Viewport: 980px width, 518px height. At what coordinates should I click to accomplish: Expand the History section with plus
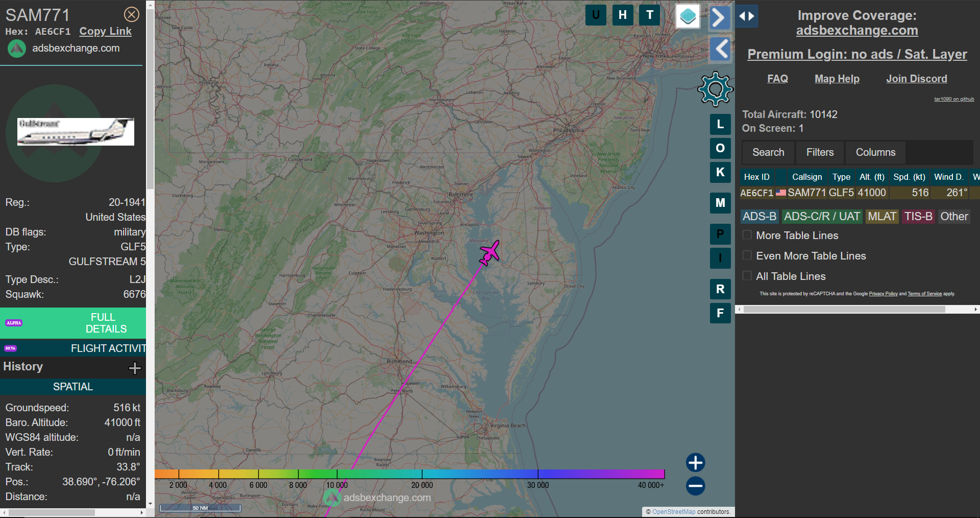coord(135,368)
